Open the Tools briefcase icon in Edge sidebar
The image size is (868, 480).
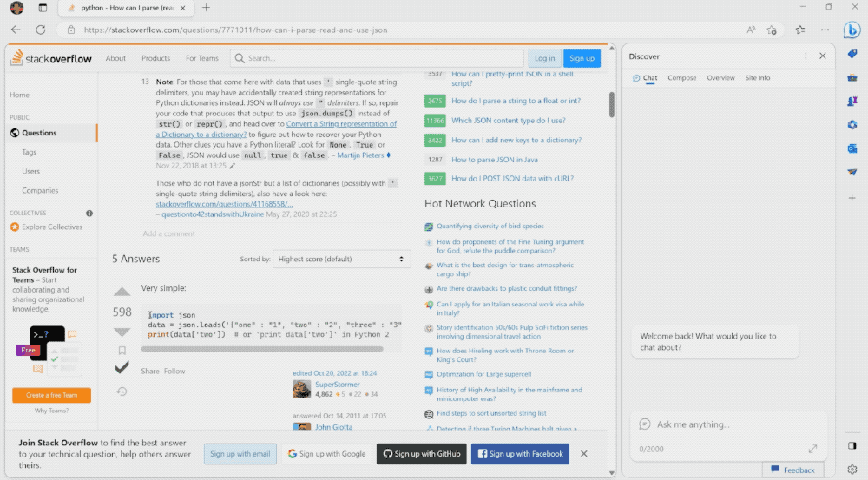coord(852,77)
